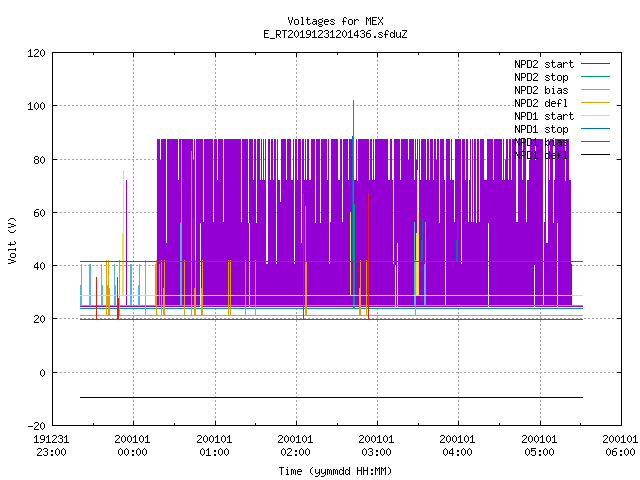Click the 'NPD1 start' legend label
Screen dimensions: 640x480
tap(544, 116)
